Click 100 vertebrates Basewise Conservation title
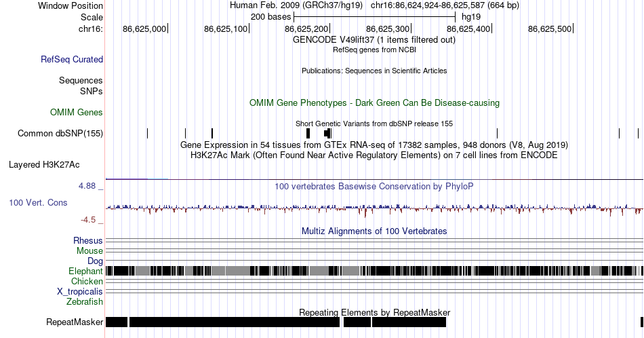The image size is (644, 338). pyautogui.click(x=374, y=186)
